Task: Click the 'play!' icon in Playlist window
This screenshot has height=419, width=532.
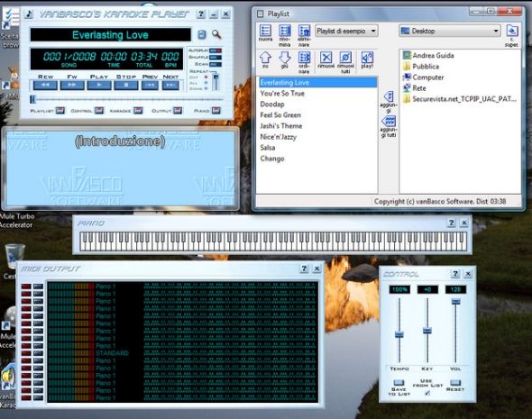Action: tap(367, 58)
